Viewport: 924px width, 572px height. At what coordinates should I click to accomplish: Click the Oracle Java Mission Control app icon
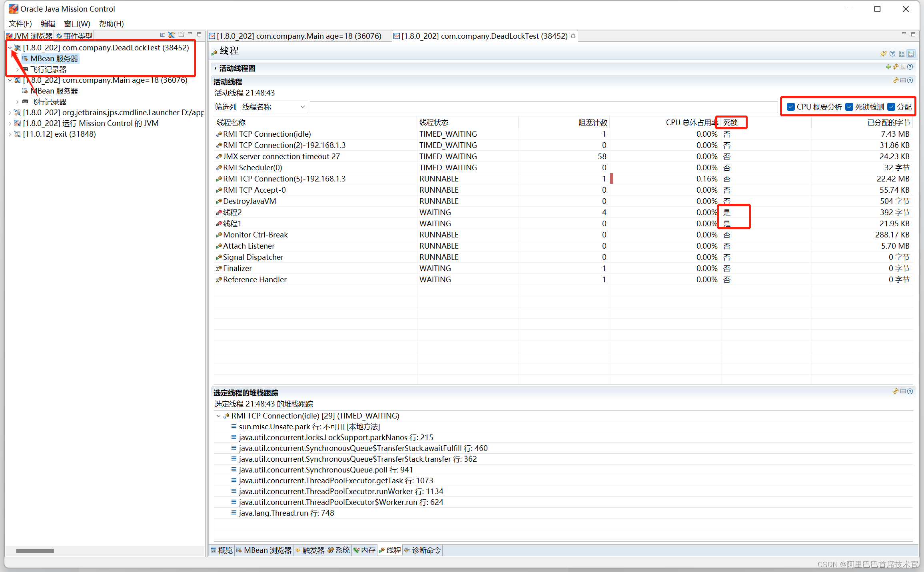coord(13,9)
